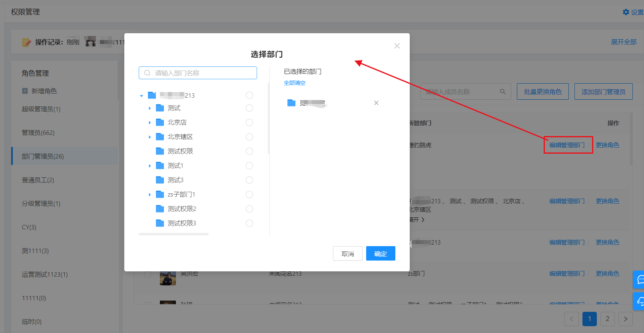The image size is (644, 333).
Task: Open the chat bubble floating icon
Action: pos(640,279)
